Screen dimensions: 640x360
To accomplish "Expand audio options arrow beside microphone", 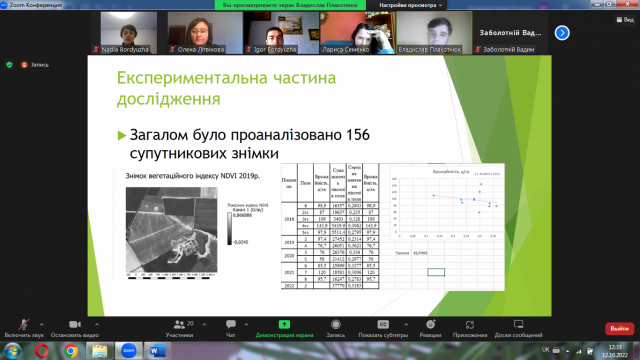I will pyautogui.click(x=42, y=324).
